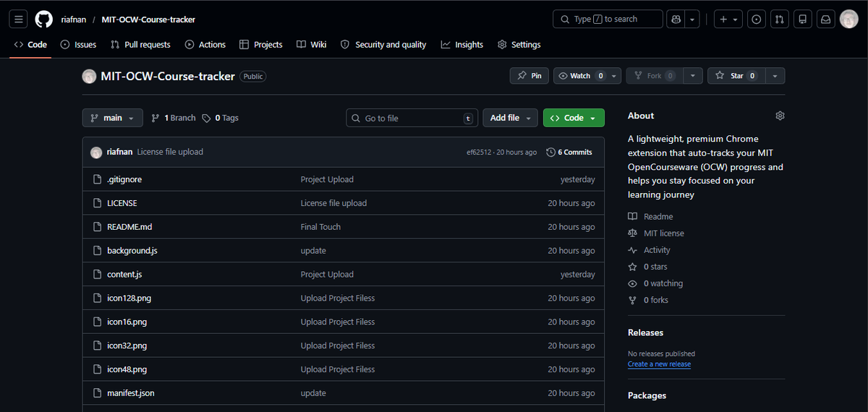Open the icon16.png file
868x412 pixels.
click(127, 322)
